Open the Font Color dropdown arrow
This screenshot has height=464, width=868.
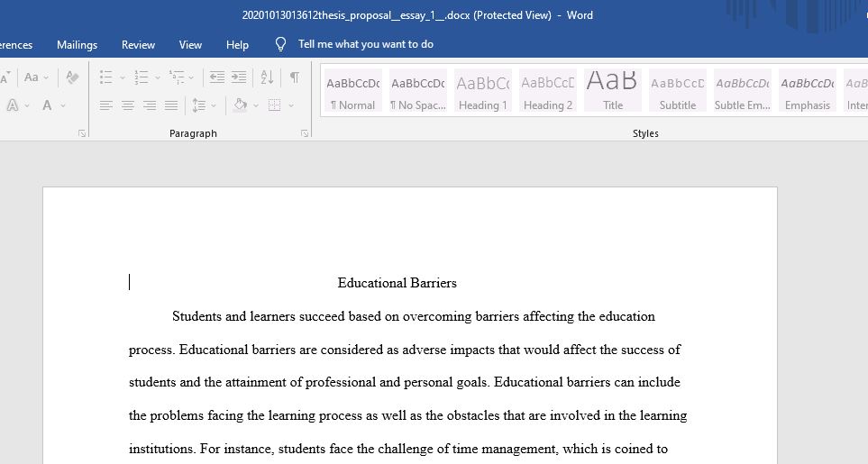63,105
